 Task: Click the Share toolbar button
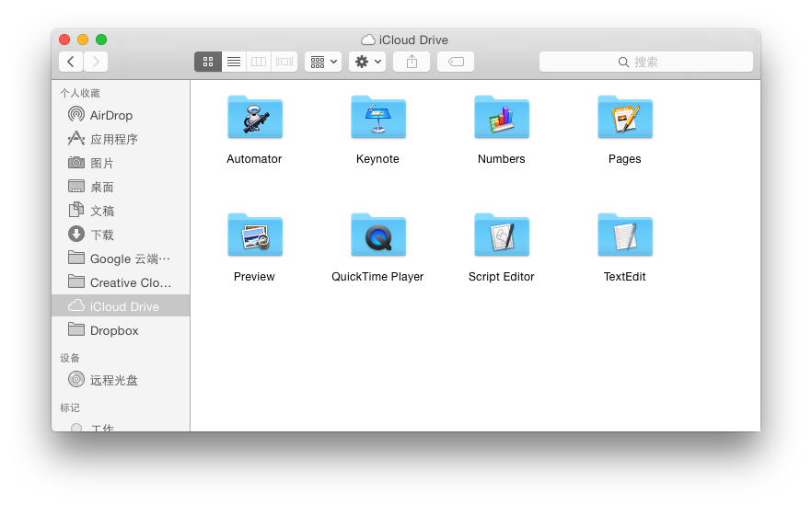412,62
